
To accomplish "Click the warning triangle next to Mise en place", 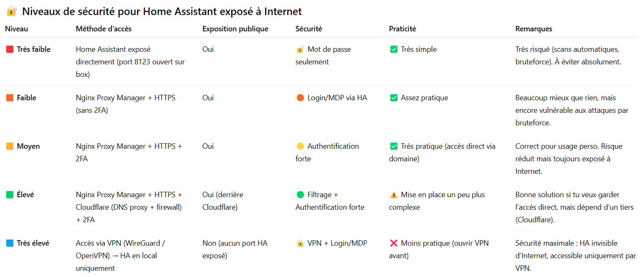I will pos(393,195).
